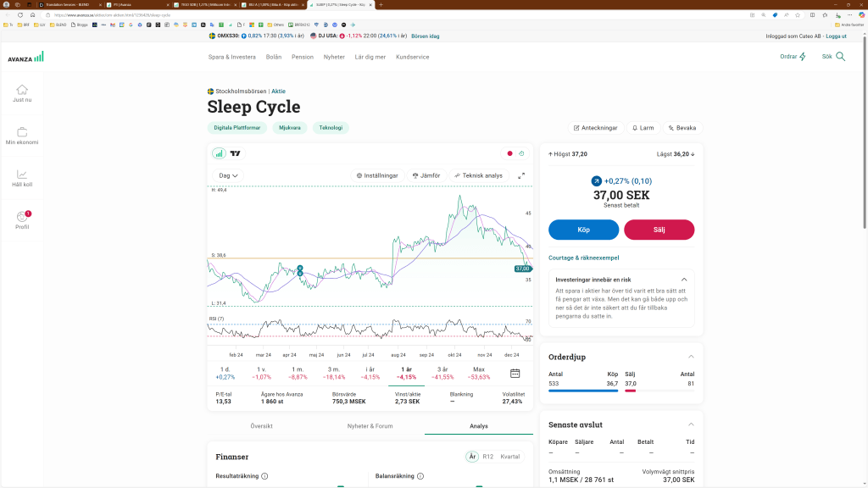Expand the chart to fullscreen
The image size is (868, 488).
click(521, 175)
